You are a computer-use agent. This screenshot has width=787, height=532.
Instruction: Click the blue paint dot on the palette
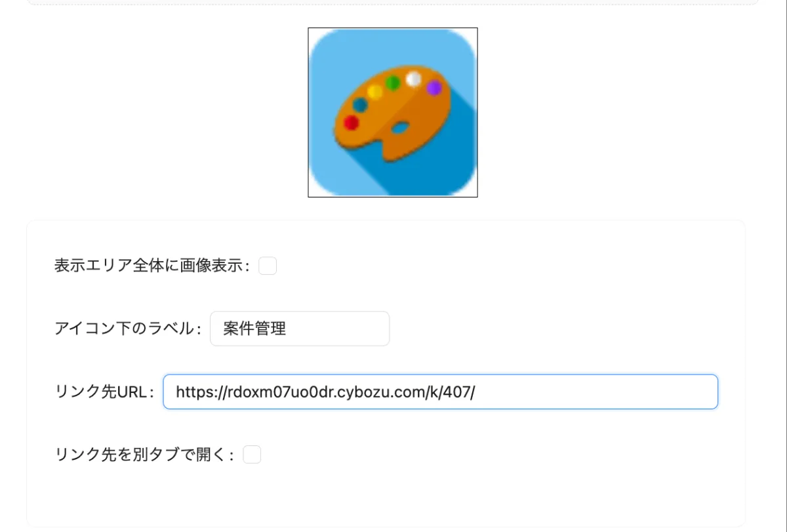coord(360,104)
